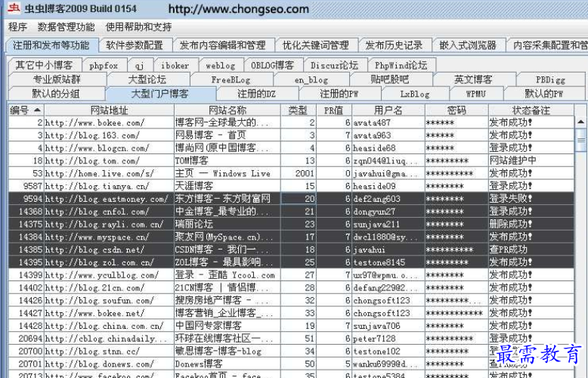Select the 专业版站群 group tab

(57, 79)
